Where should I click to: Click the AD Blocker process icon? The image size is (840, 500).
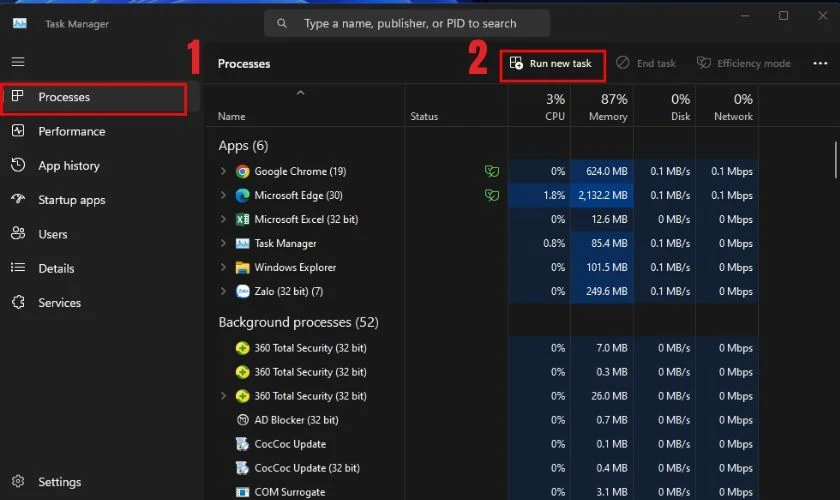243,420
